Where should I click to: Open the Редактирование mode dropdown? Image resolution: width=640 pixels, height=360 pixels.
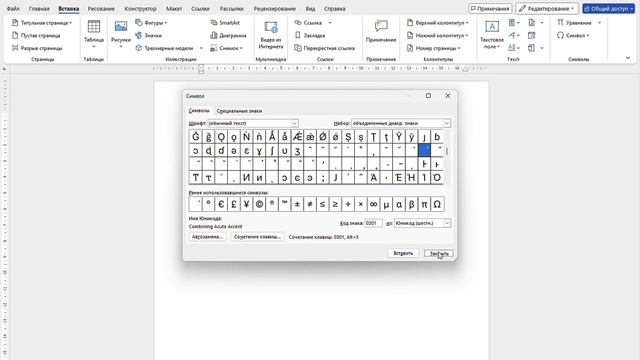click(x=547, y=9)
